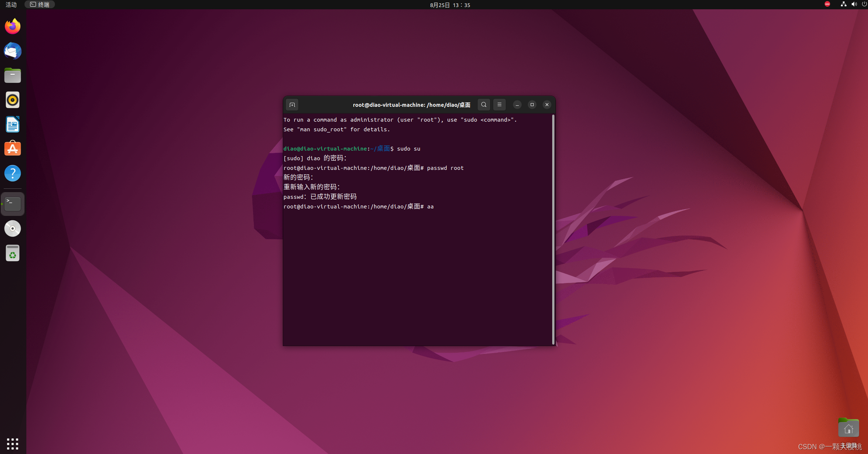
Task: Open terminal search
Action: pyautogui.click(x=484, y=105)
